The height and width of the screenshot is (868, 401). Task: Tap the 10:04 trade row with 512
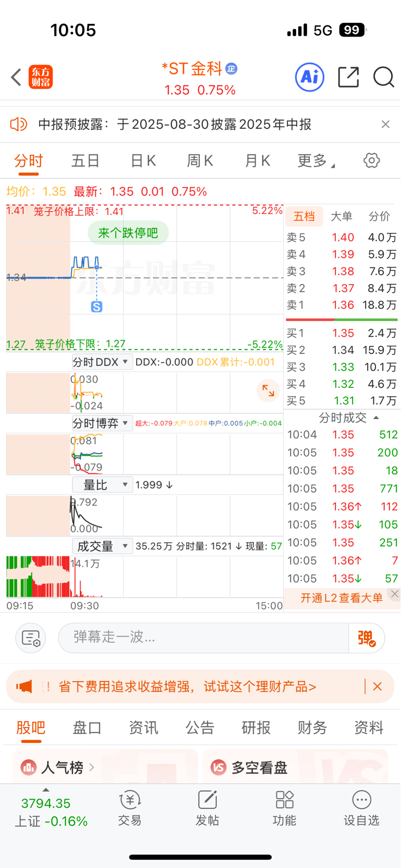pos(342,435)
